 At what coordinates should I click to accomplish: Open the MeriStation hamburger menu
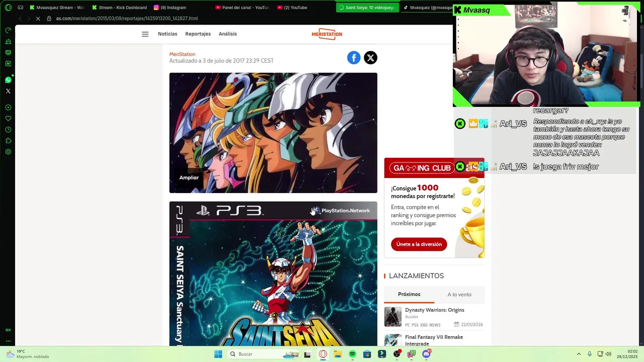[145, 34]
